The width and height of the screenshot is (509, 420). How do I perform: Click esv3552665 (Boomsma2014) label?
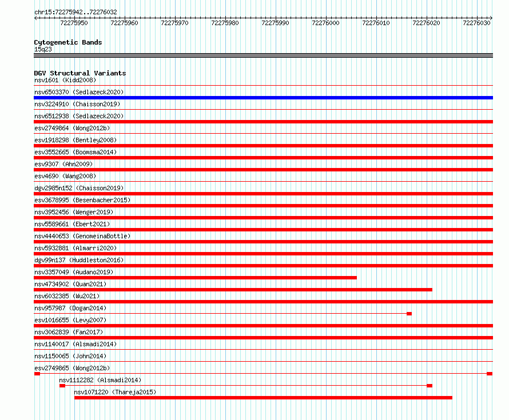tap(75, 152)
